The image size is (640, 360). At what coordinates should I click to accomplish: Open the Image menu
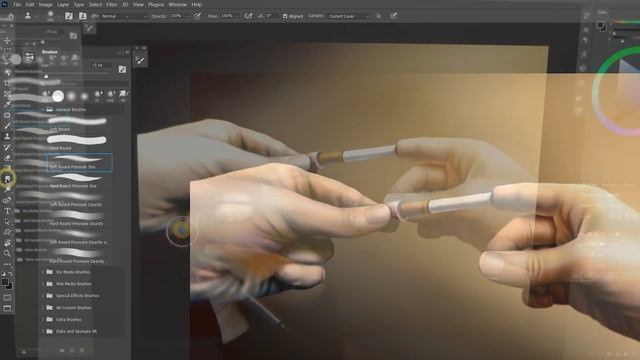point(45,4)
